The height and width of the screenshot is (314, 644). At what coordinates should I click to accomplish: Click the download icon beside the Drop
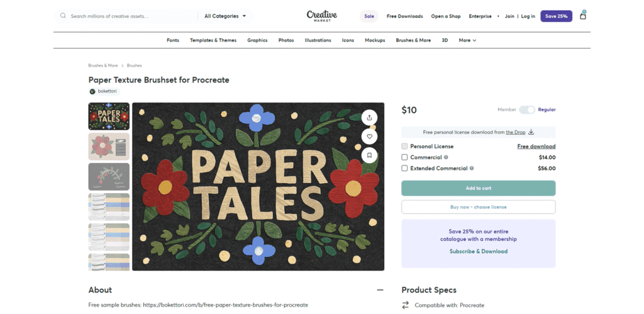pos(531,132)
